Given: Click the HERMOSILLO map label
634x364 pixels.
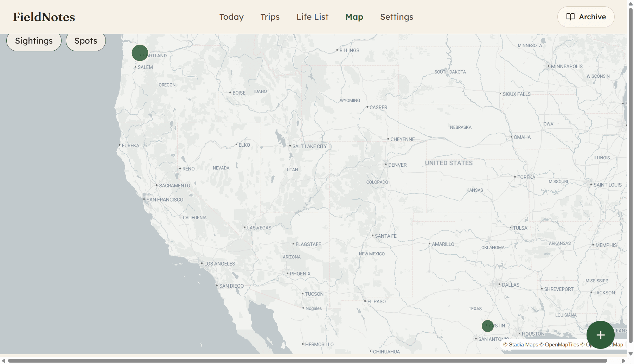Looking at the screenshot, I should click(x=319, y=345).
